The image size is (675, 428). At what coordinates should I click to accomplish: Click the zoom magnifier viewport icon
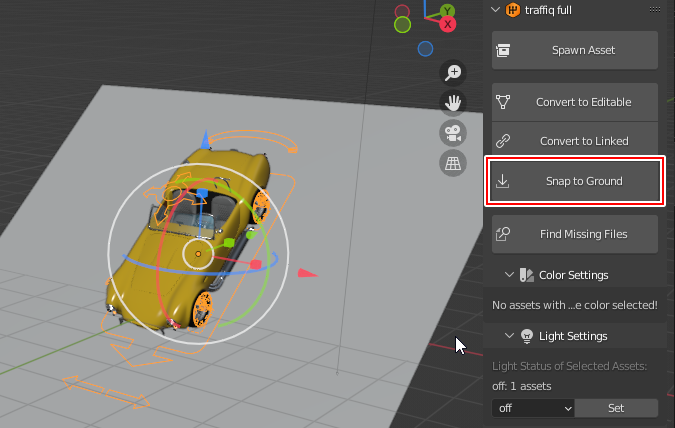[453, 72]
